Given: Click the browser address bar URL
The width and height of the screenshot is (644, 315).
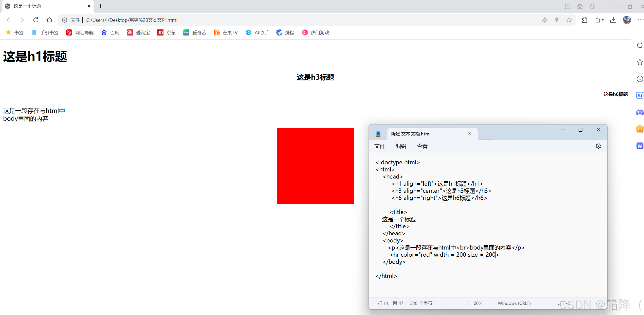Looking at the screenshot, I should coord(132,20).
